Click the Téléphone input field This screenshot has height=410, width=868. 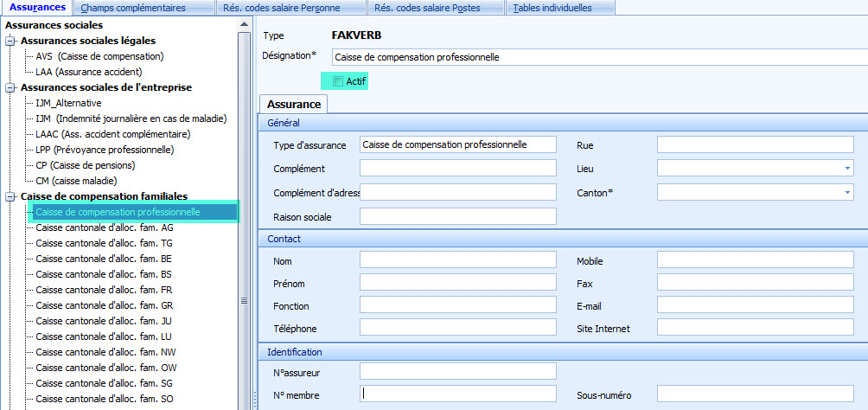[x=458, y=328]
